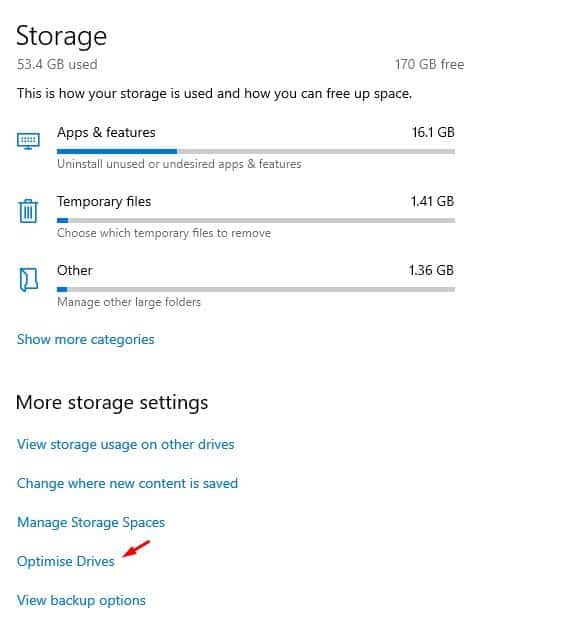Open View storage usage on other drives
The width and height of the screenshot is (561, 644).
(x=125, y=444)
